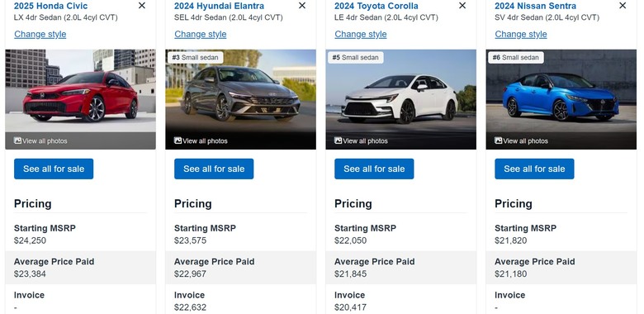The width and height of the screenshot is (644, 314).
Task: Open the blue Nissan Sentra photo
Action: [561, 99]
